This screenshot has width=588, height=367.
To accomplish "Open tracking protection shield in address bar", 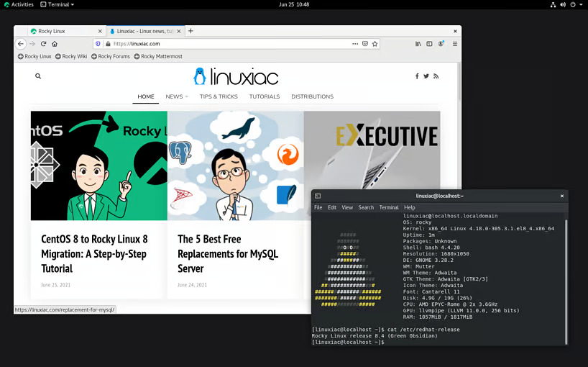I will coord(98,44).
